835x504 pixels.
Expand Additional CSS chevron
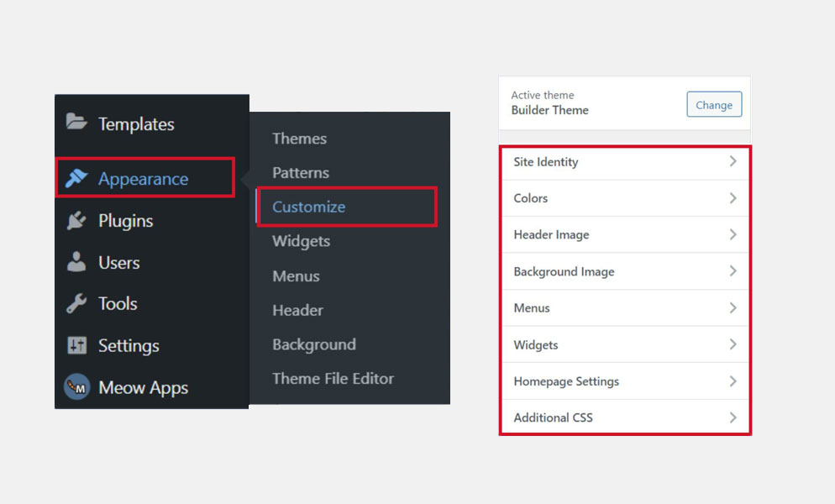[x=733, y=417]
